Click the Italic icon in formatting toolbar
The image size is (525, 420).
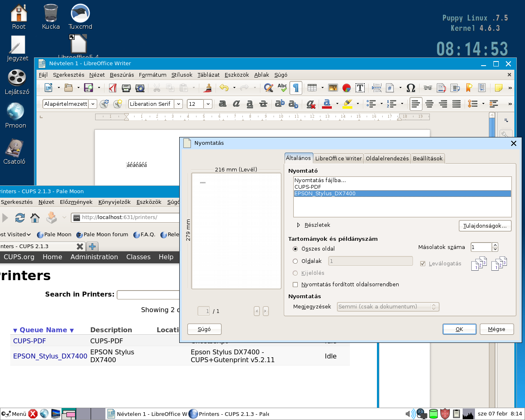pos(236,104)
